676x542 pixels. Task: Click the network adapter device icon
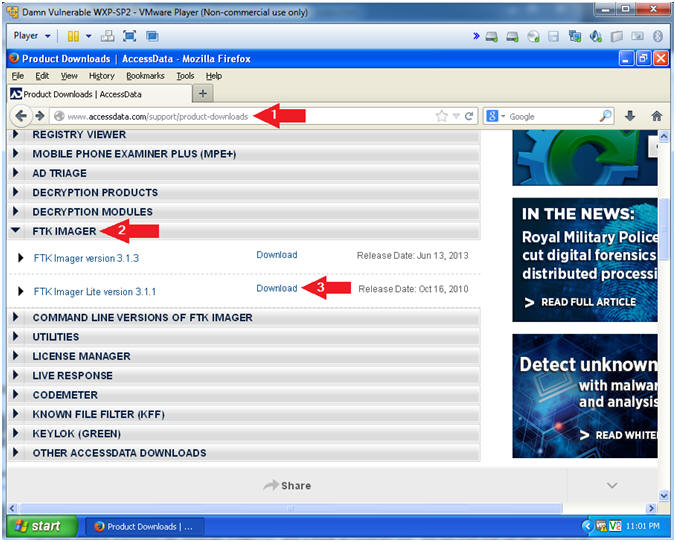coord(575,36)
